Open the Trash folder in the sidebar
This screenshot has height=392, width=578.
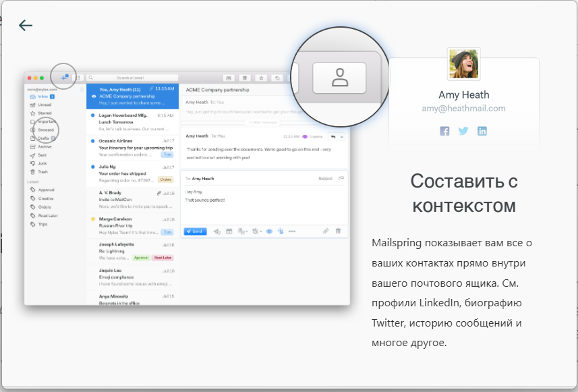39,172
